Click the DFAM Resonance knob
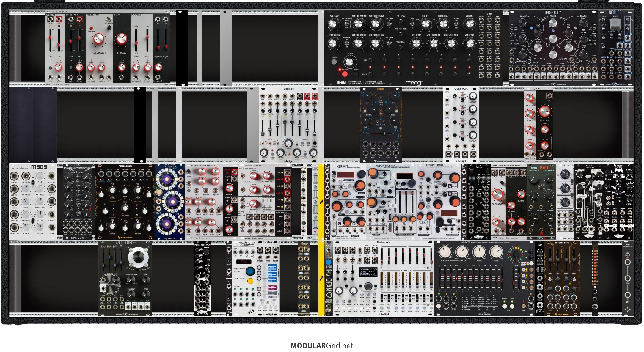Image resolution: width=644 pixels, height=352 pixels. point(443,24)
